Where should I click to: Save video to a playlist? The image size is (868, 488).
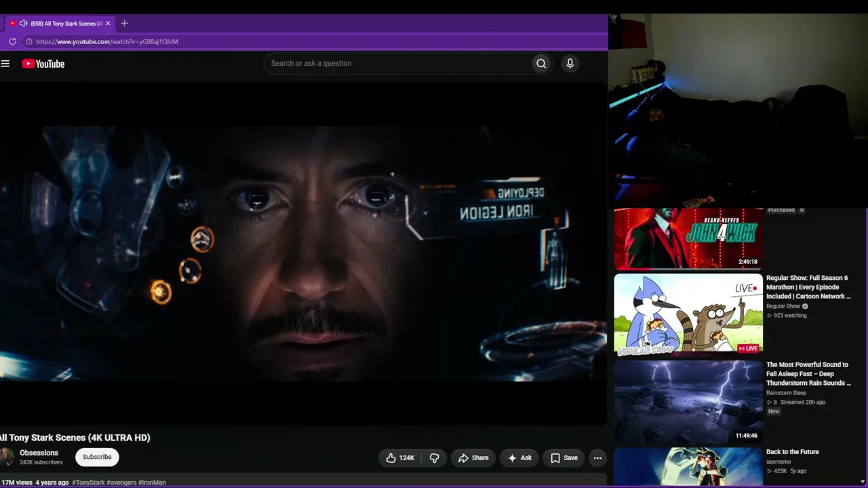coord(564,458)
